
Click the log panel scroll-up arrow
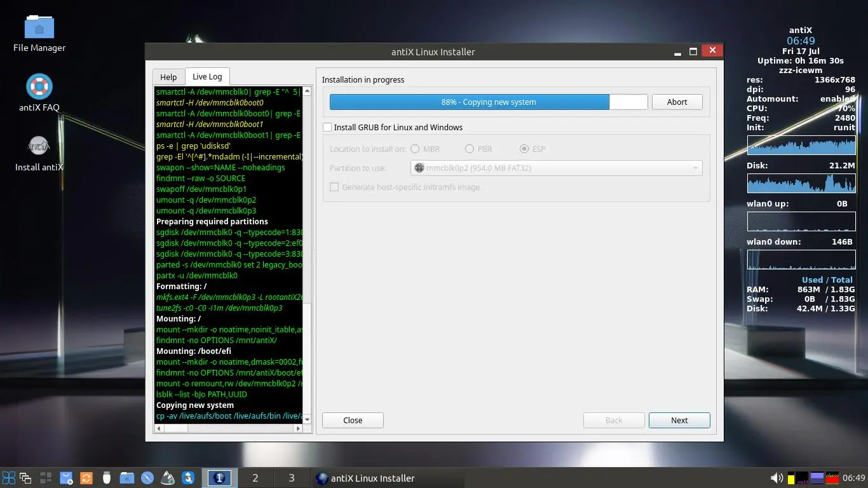pos(307,91)
